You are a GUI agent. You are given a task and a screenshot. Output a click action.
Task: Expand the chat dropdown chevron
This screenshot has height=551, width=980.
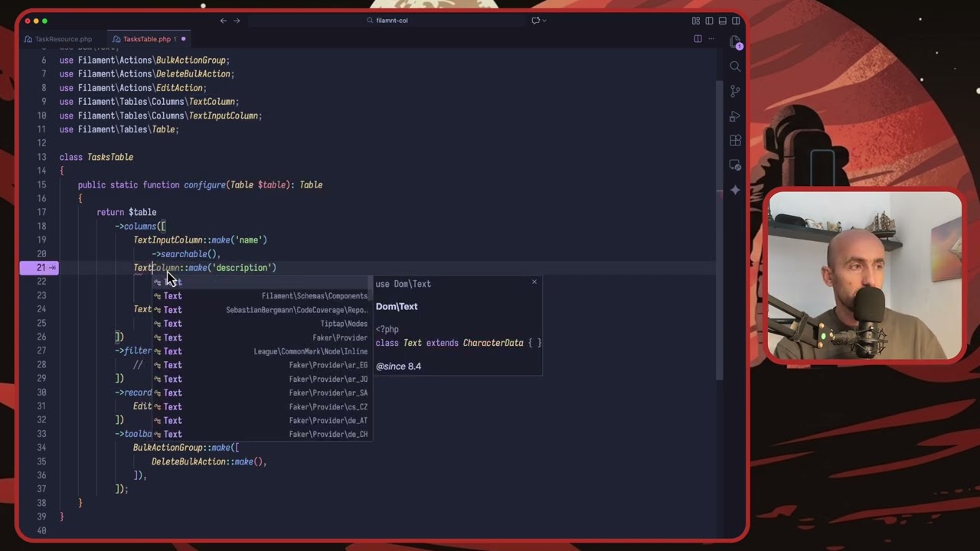pos(544,21)
